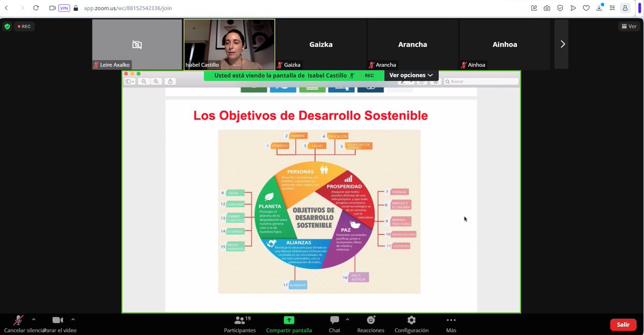Select Ainhoa participant tile
Image resolution: width=644 pixels, height=335 pixels.
[504, 44]
